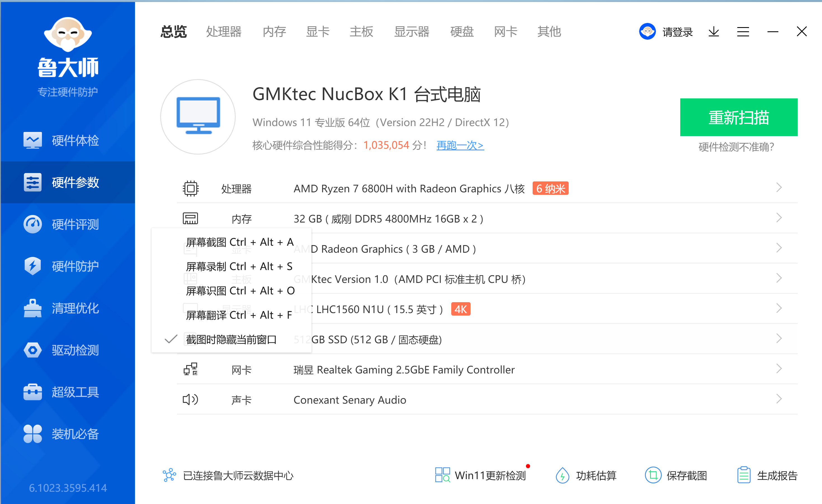Viewport: 822px width, 504px height.
Task: Switch to the 总览 tab
Action: (x=173, y=32)
